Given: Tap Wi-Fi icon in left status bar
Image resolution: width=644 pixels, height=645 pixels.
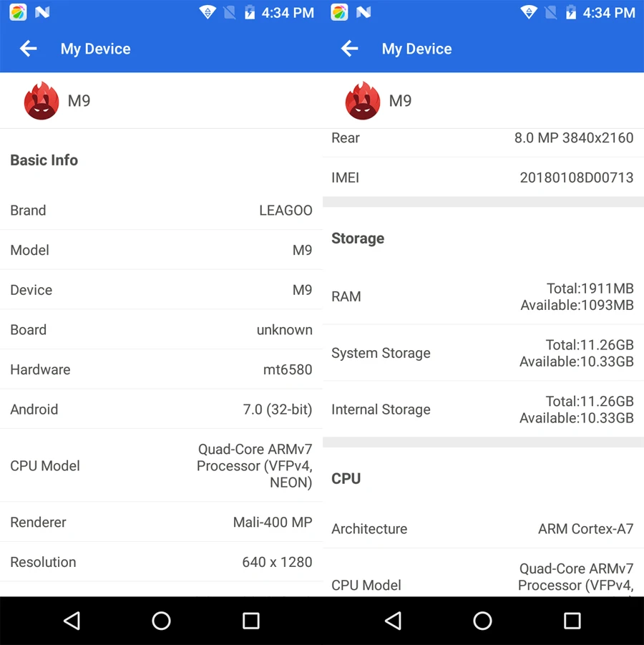Looking at the screenshot, I should tap(208, 12).
